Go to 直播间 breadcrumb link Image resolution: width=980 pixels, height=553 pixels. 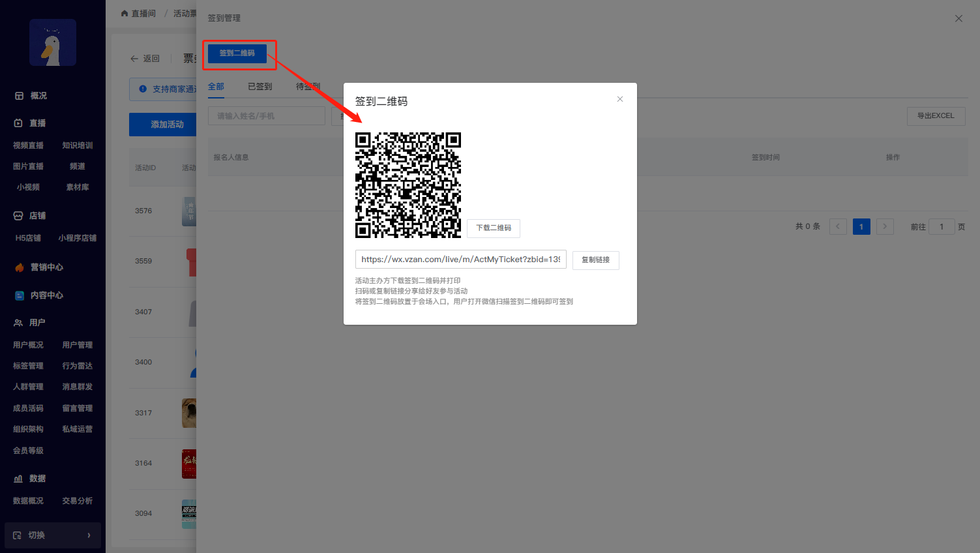143,13
